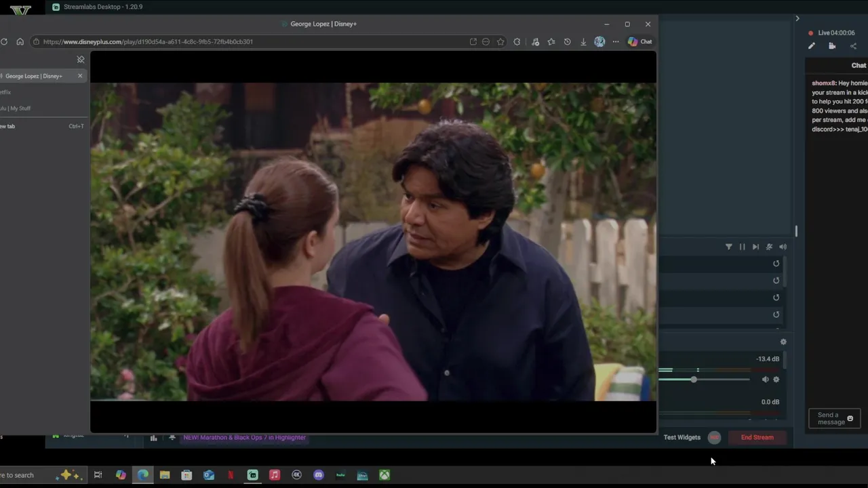The height and width of the screenshot is (488, 868).
Task: Open the picture-in-picture icon in address bar
Action: (x=473, y=41)
